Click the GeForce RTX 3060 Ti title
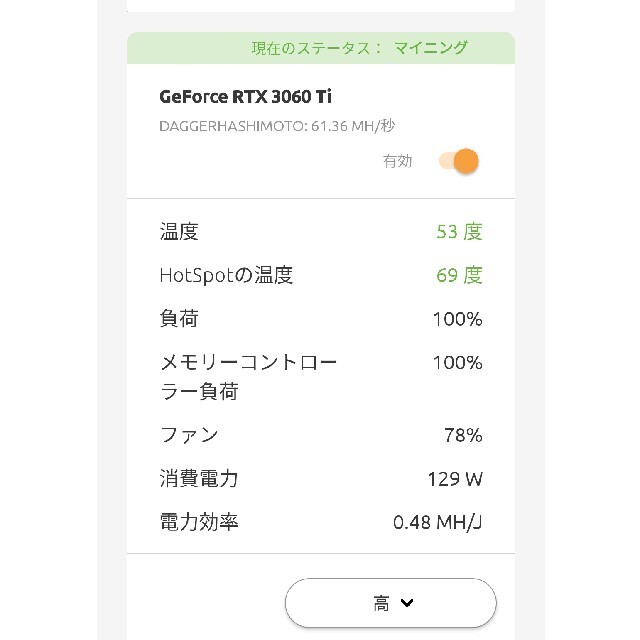 click(245, 97)
